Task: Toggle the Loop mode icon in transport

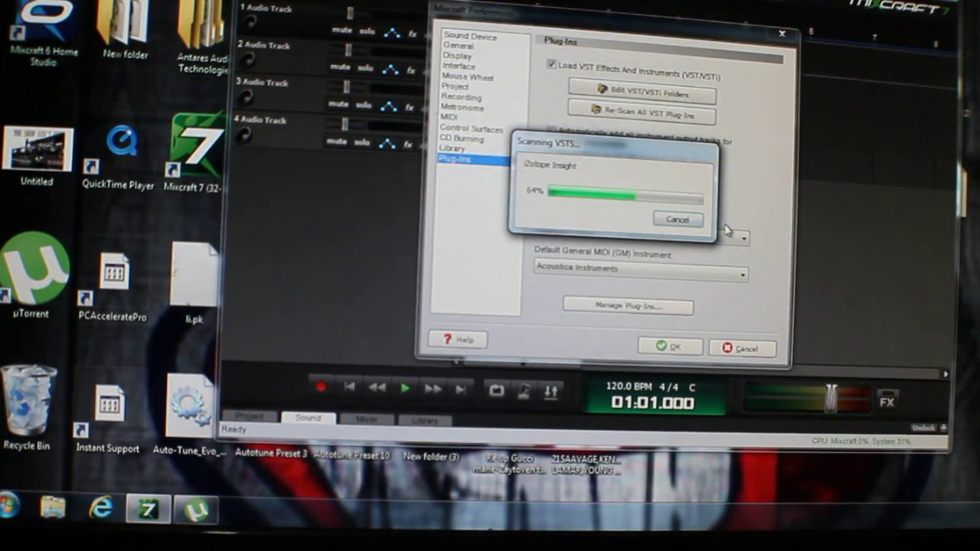Action: tap(497, 390)
